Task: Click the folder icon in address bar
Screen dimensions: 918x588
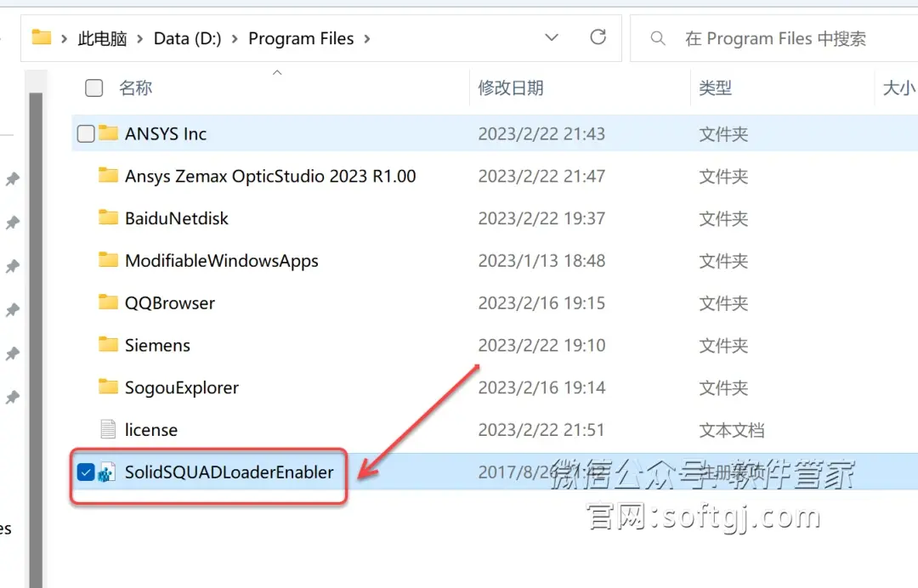Action: [x=41, y=37]
